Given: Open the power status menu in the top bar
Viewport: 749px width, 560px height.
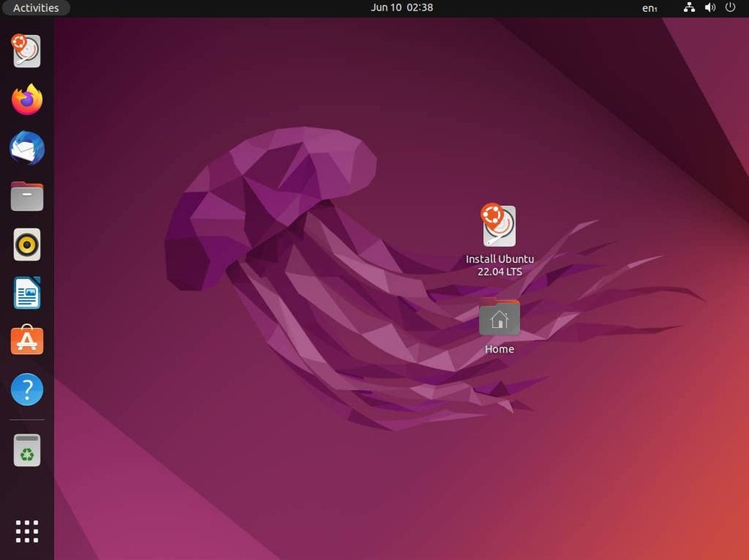Looking at the screenshot, I should 730,7.
